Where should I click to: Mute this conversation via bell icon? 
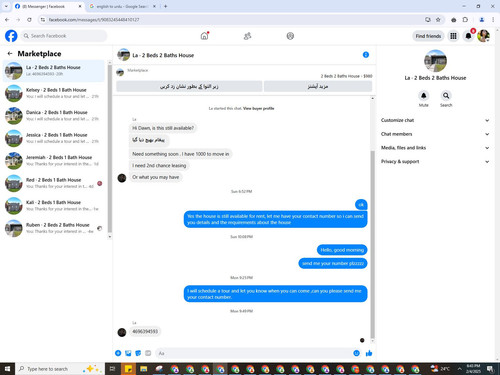coord(423,96)
